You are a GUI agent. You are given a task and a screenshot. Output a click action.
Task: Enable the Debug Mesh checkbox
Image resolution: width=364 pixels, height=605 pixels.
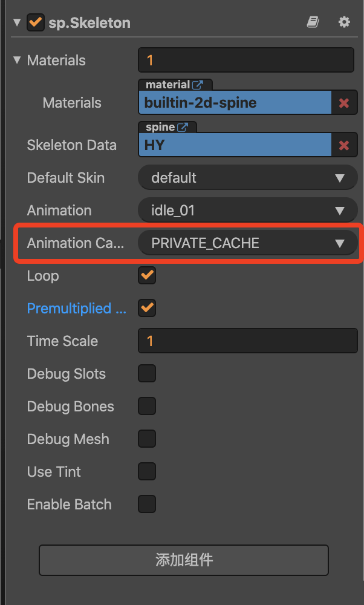[147, 439]
